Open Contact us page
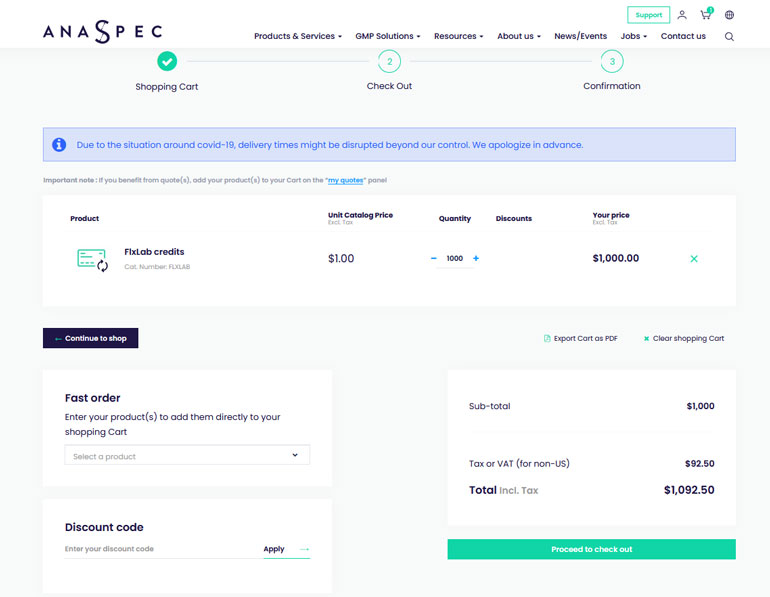The height and width of the screenshot is (597, 770). tap(683, 36)
